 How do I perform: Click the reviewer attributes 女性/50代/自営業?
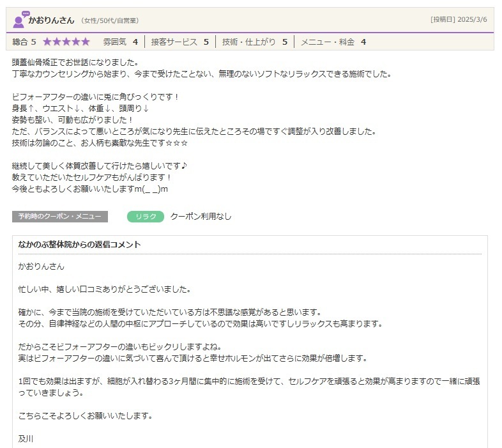pyautogui.click(x=110, y=21)
